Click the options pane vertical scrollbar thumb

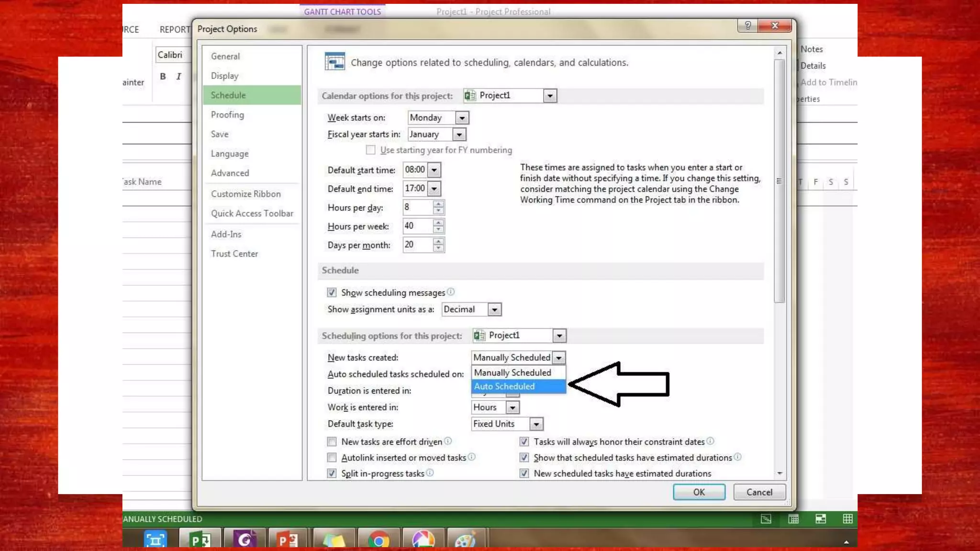(x=780, y=182)
